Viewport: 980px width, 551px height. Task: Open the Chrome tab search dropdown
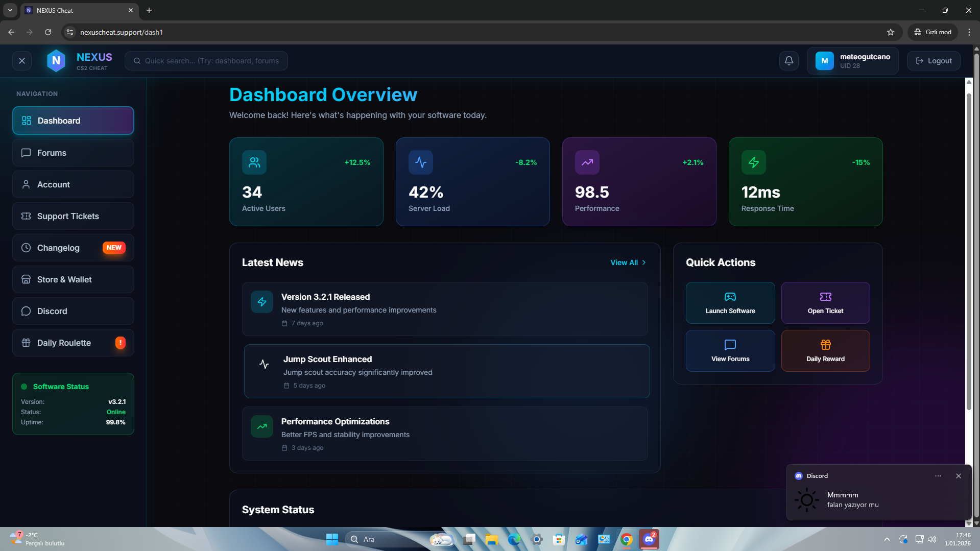tap(10, 10)
